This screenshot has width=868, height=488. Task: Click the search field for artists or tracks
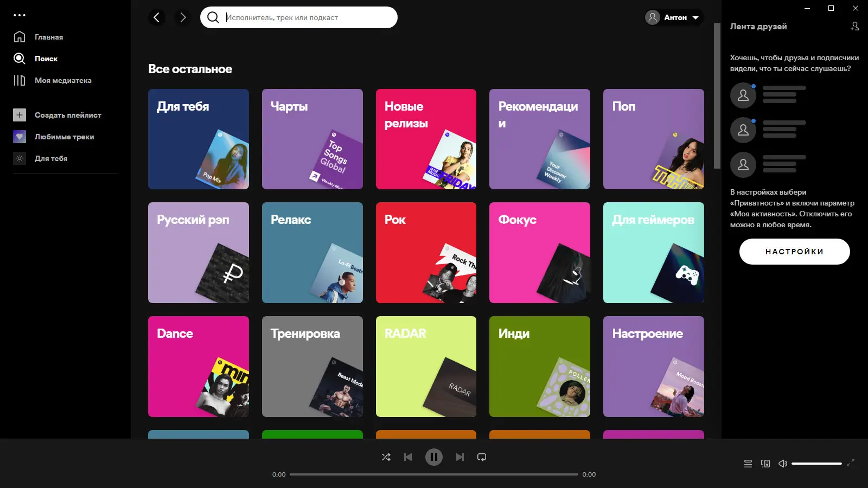coord(299,17)
